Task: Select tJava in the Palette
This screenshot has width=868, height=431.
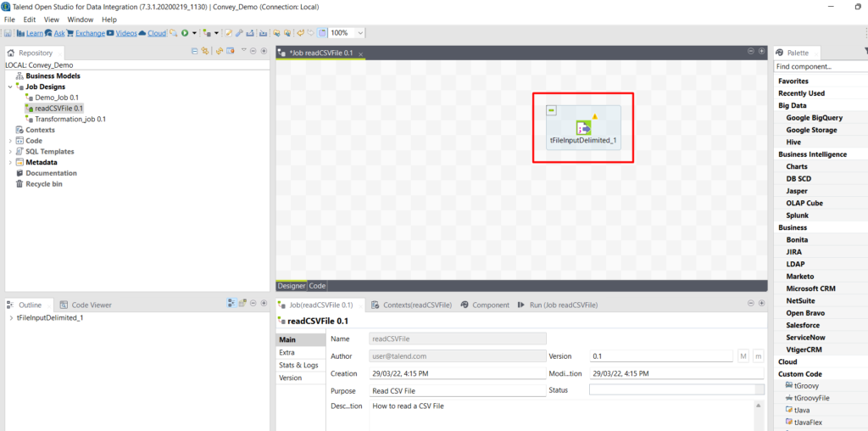Action: click(802, 410)
